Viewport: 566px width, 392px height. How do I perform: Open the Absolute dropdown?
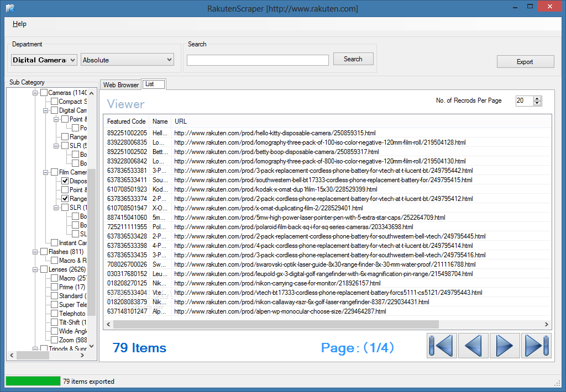point(128,60)
